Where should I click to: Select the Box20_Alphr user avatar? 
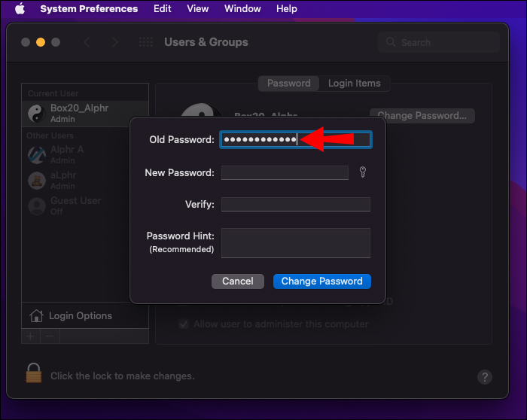point(37,114)
